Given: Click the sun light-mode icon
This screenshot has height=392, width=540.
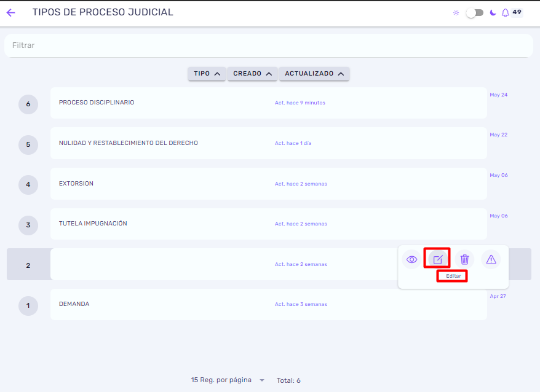Looking at the screenshot, I should 456,13.
